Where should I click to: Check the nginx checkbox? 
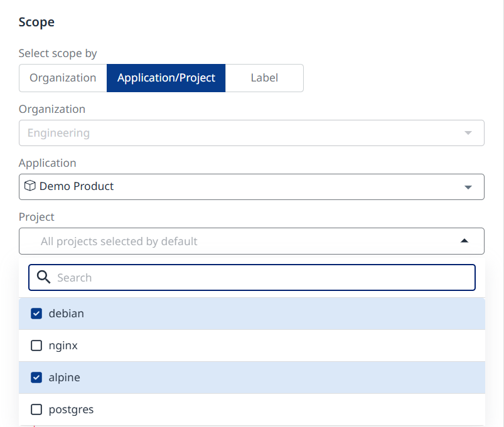(36, 345)
